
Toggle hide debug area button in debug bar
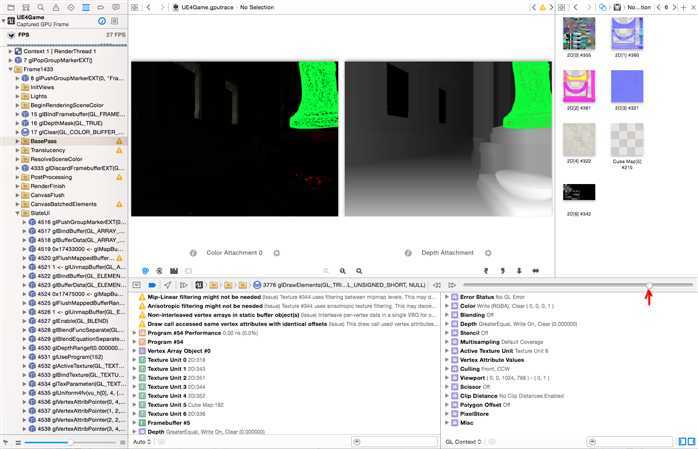[x=137, y=285]
